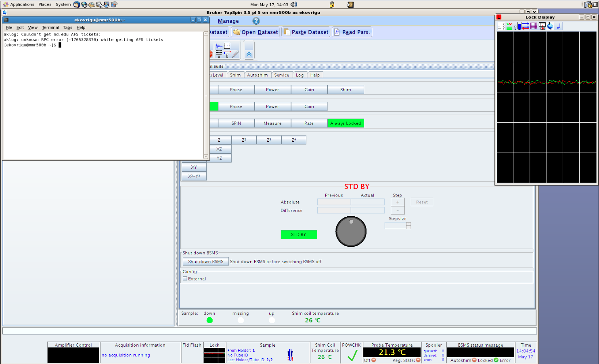This screenshot has height=364, width=599.
Task: Click the sample up indicator
Action: 272,320
